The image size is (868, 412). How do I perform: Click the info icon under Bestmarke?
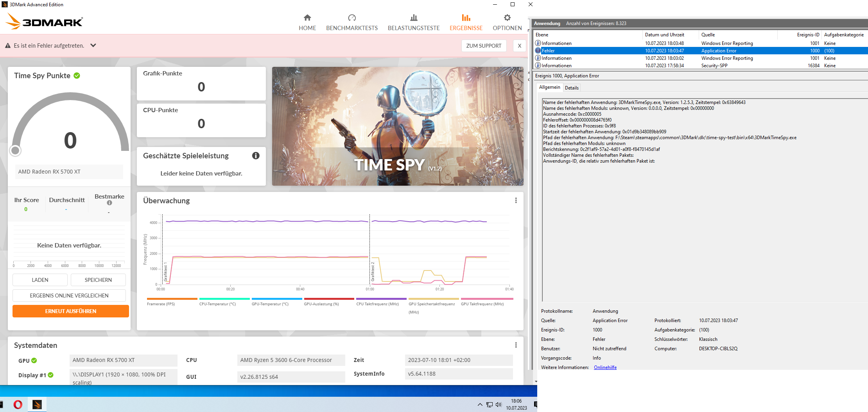point(109,203)
